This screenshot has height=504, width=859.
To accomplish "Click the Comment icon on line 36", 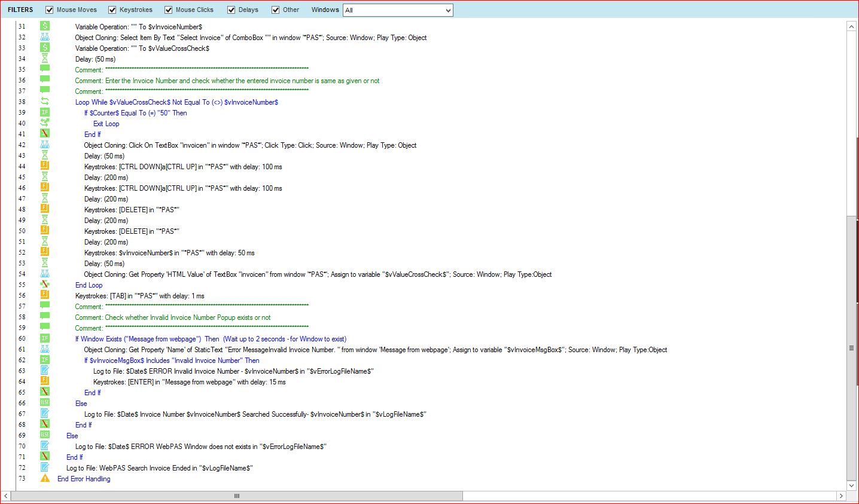I will click(x=45, y=80).
